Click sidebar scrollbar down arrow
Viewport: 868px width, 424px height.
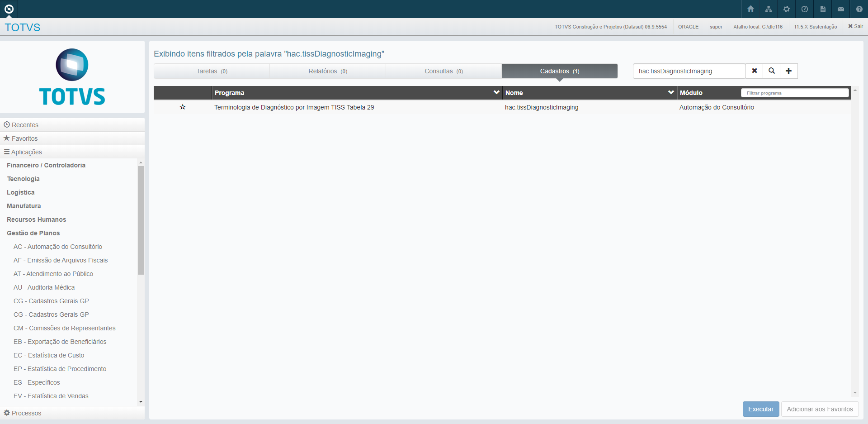(141, 402)
